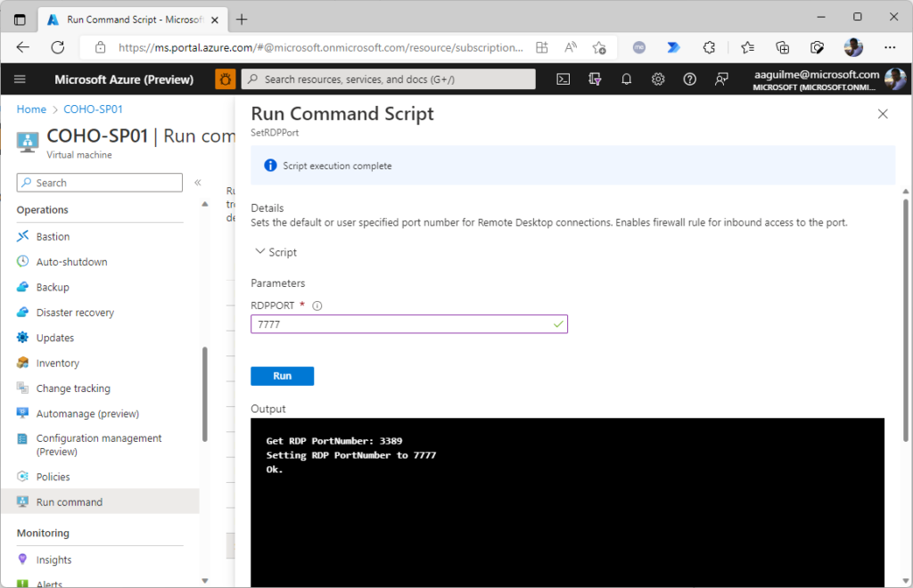Select the Bastion icon in sidebar

pyautogui.click(x=25, y=236)
